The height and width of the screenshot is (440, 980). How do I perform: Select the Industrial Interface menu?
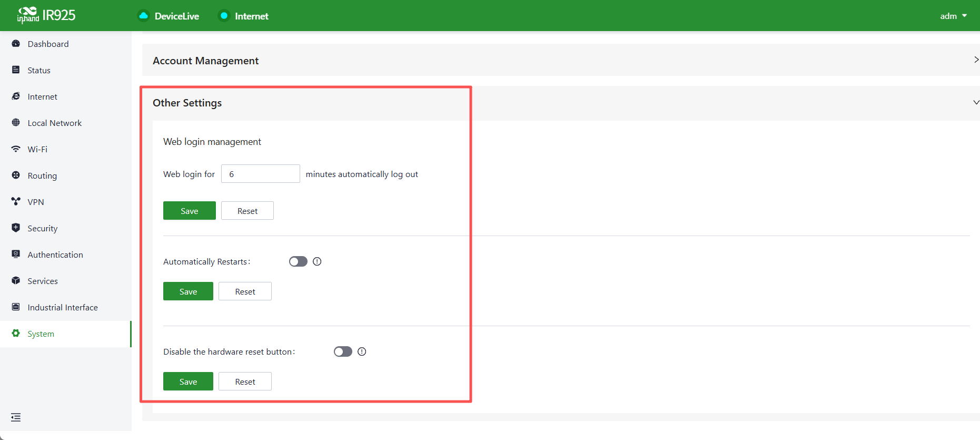click(66, 307)
